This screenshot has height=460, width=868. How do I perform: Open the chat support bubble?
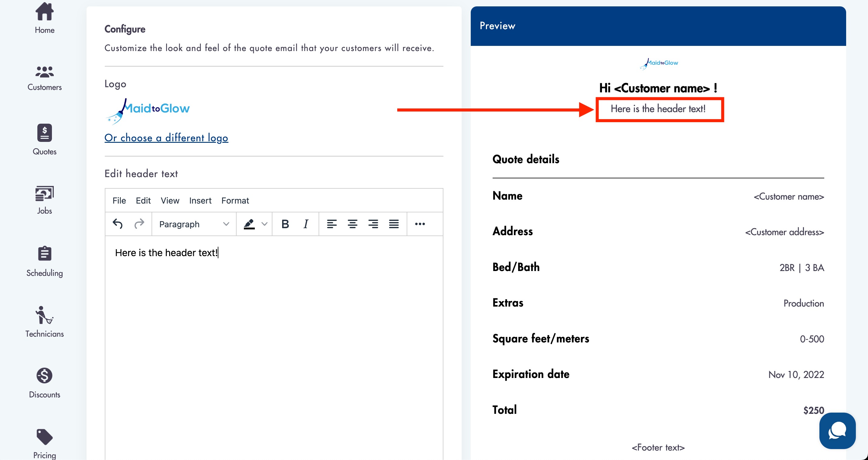point(837,431)
